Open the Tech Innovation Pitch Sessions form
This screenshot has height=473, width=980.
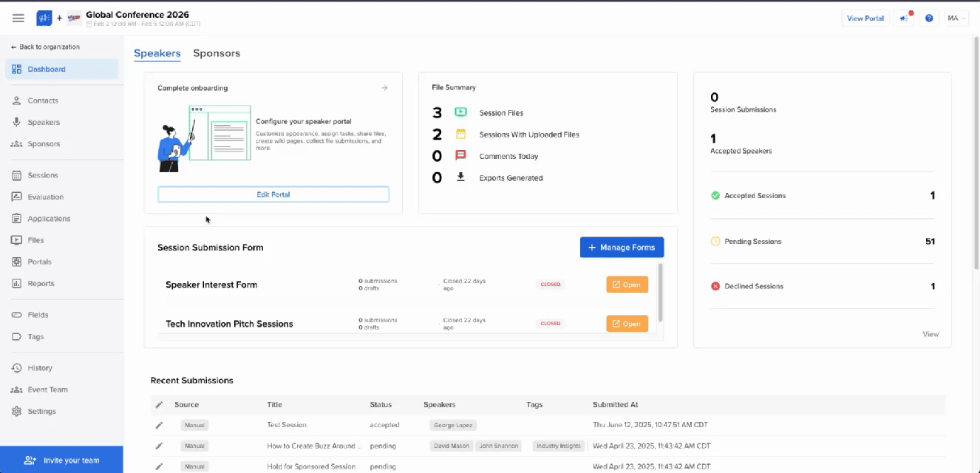[x=627, y=324]
